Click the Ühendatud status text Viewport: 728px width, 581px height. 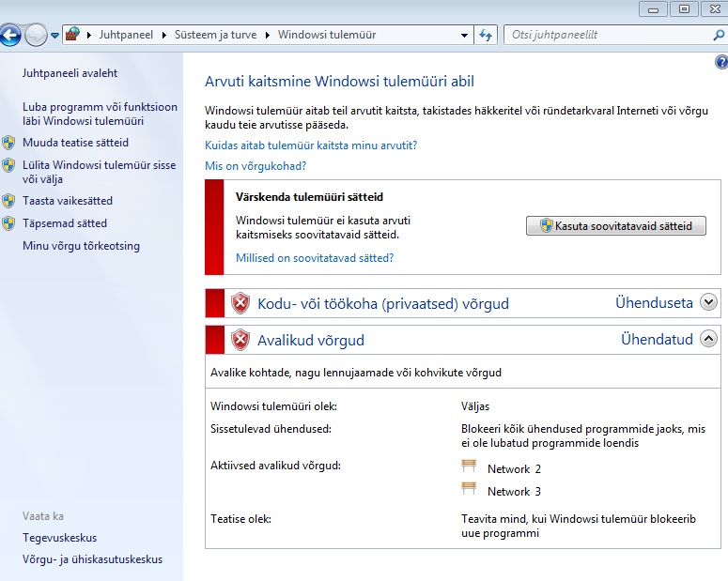(x=657, y=339)
